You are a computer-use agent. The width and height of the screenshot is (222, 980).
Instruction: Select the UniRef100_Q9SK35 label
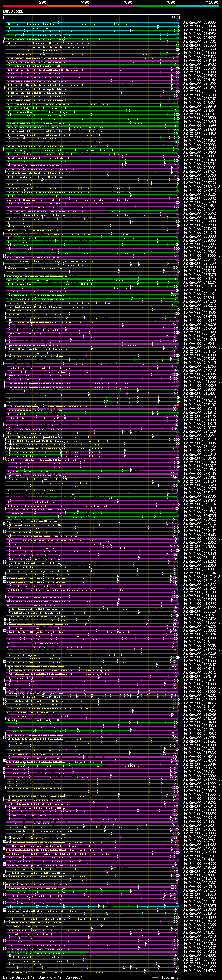coord(199,68)
